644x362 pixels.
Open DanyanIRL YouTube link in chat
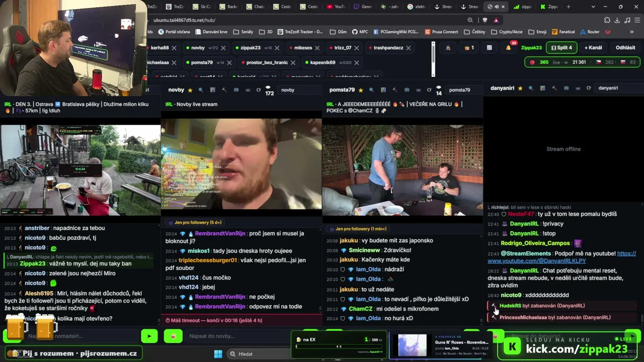pos(562,256)
